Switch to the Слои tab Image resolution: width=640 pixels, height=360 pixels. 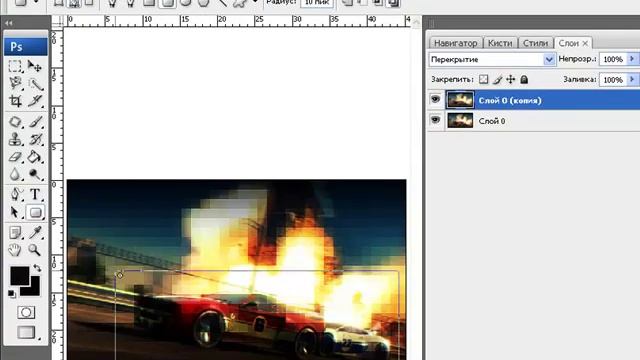(569, 43)
